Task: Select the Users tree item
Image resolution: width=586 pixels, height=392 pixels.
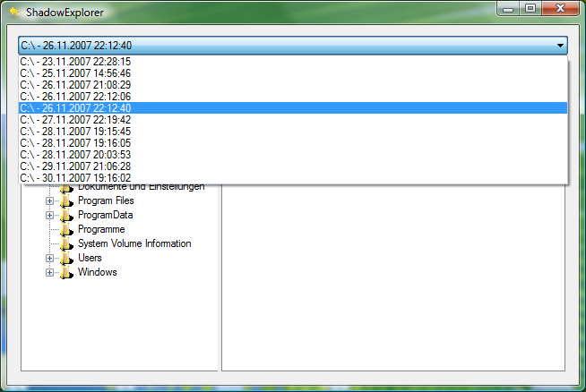Action: point(90,258)
